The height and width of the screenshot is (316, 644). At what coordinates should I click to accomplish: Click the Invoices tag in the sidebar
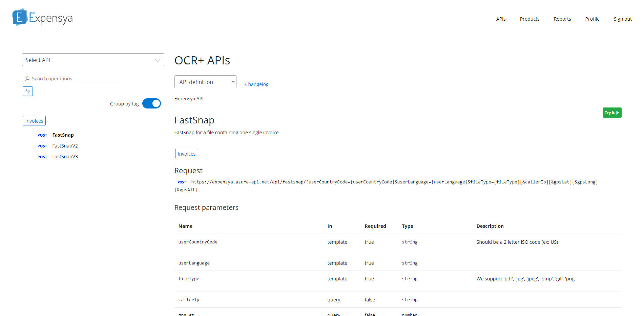[34, 121]
